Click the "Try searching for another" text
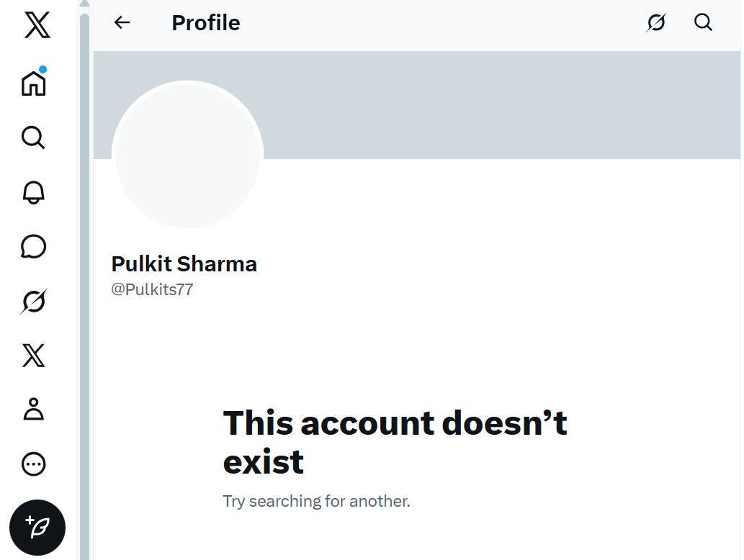 pos(316,501)
